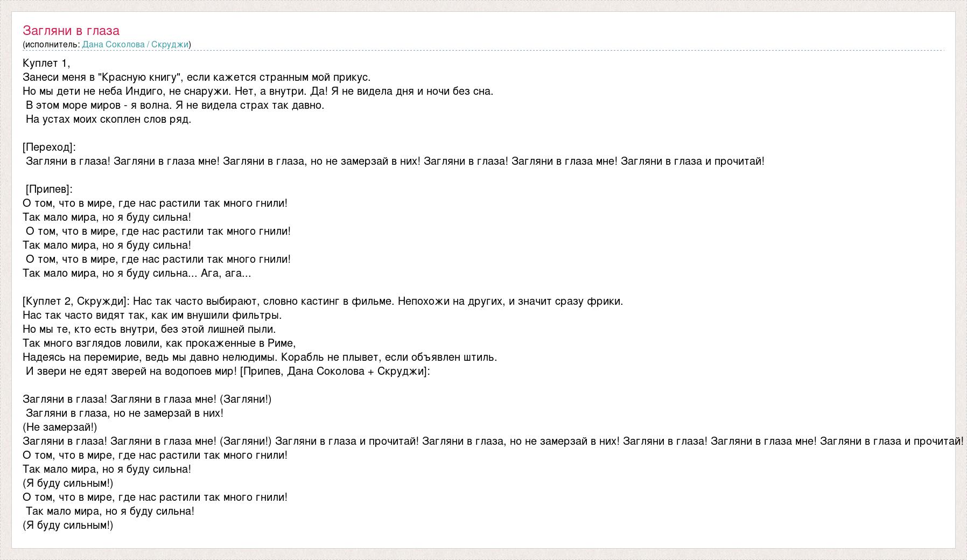Click the line "На устах моих скоплен слов ряд"
967x560 pixels.
click(108, 119)
